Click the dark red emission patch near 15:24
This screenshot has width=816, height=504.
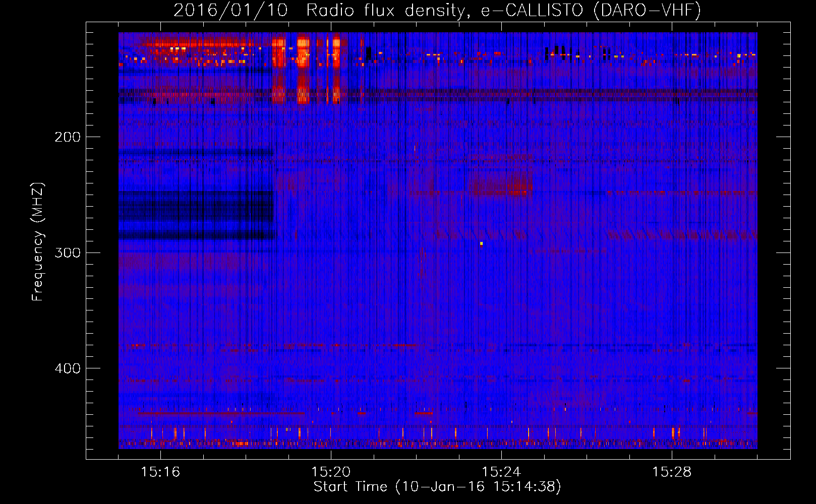point(501,184)
